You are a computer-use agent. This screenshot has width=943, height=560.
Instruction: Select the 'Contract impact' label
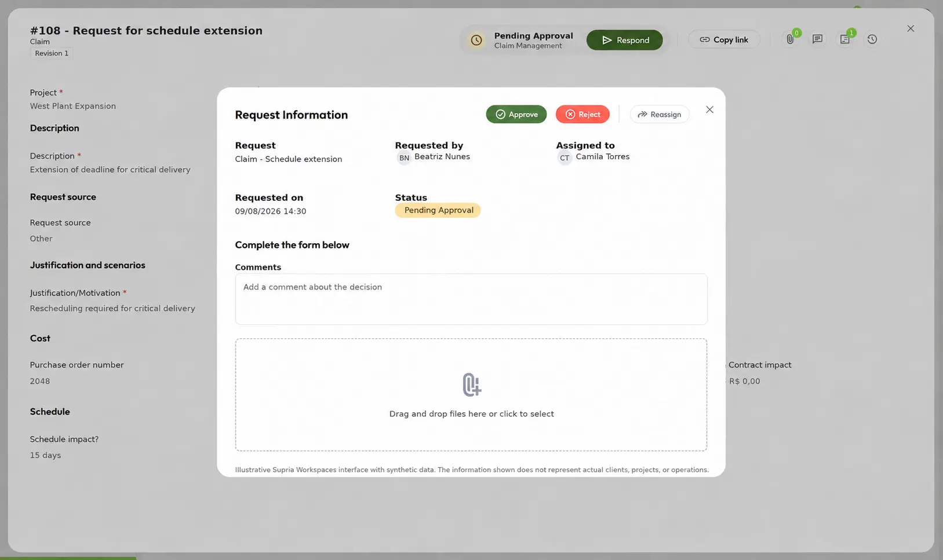pos(760,365)
